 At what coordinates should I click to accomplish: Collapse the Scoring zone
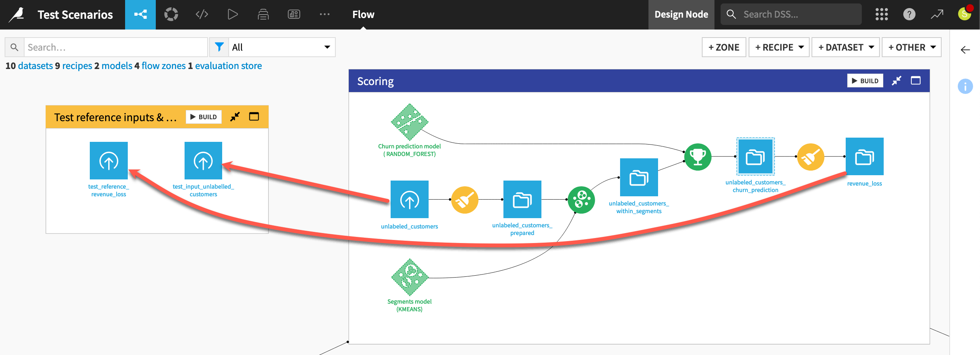coord(897,81)
